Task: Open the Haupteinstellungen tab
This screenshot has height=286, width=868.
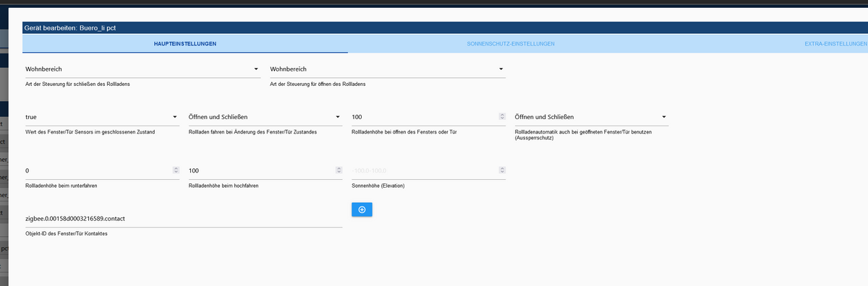Action: 185,44
